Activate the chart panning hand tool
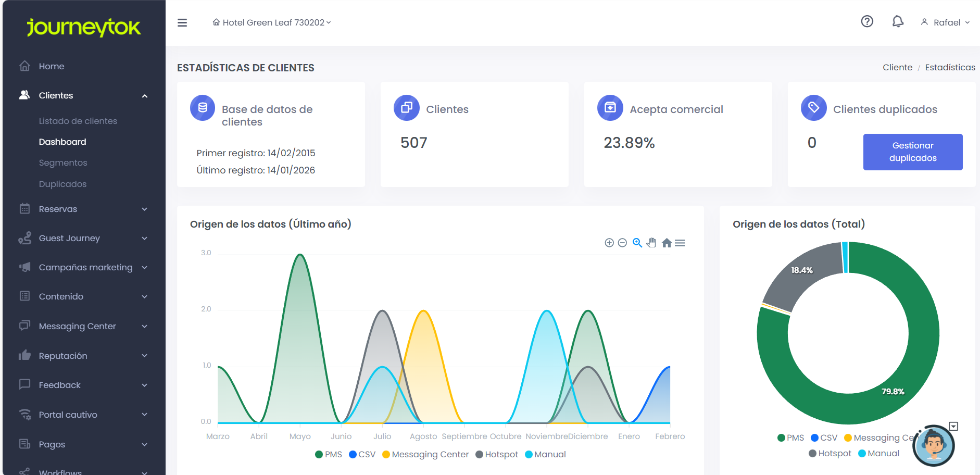The image size is (980, 475). point(651,243)
